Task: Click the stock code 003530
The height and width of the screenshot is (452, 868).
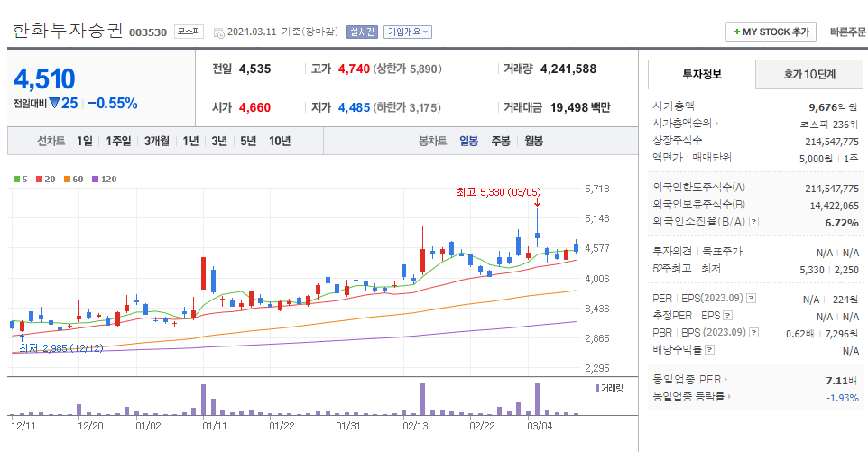Action: pos(148,32)
